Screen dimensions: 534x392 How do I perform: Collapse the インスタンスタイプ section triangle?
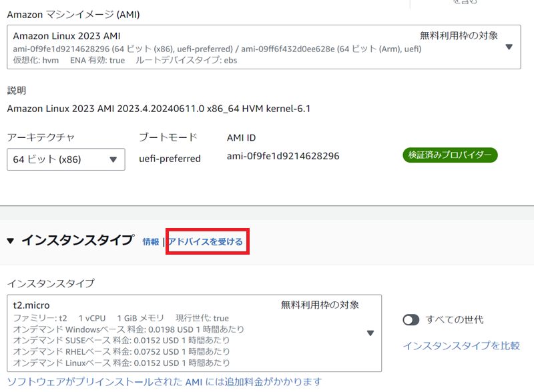coord(11,241)
